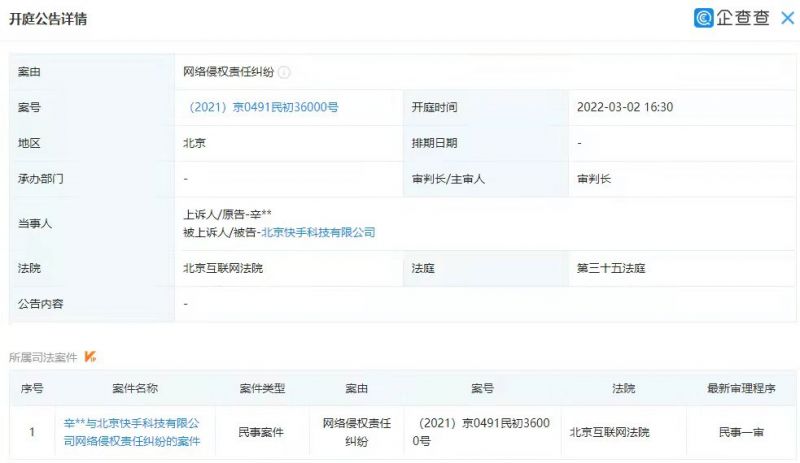Image resolution: width=800 pixels, height=463 pixels.
Task: Click the 序号 column header
Action: click(x=32, y=388)
